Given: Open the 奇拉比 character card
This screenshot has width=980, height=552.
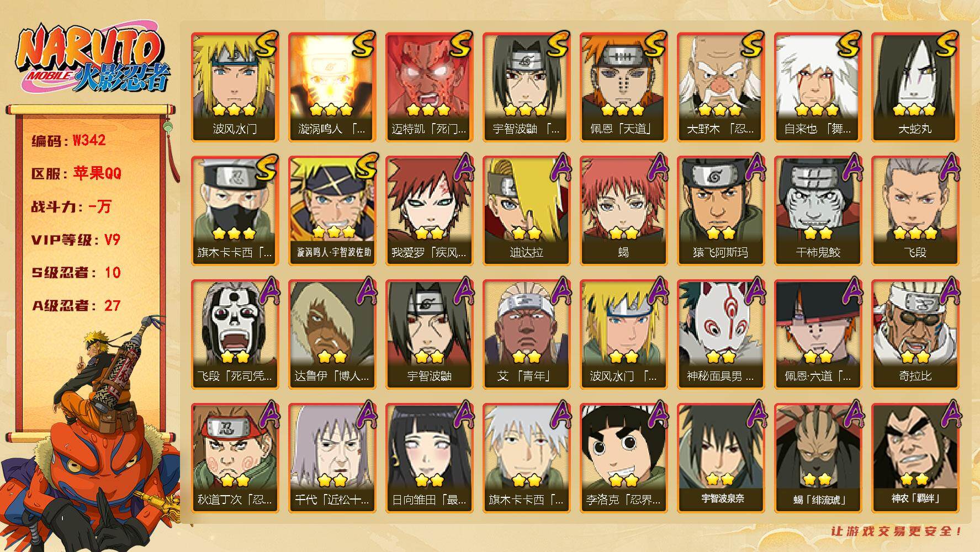Looking at the screenshot, I should coord(915,335).
